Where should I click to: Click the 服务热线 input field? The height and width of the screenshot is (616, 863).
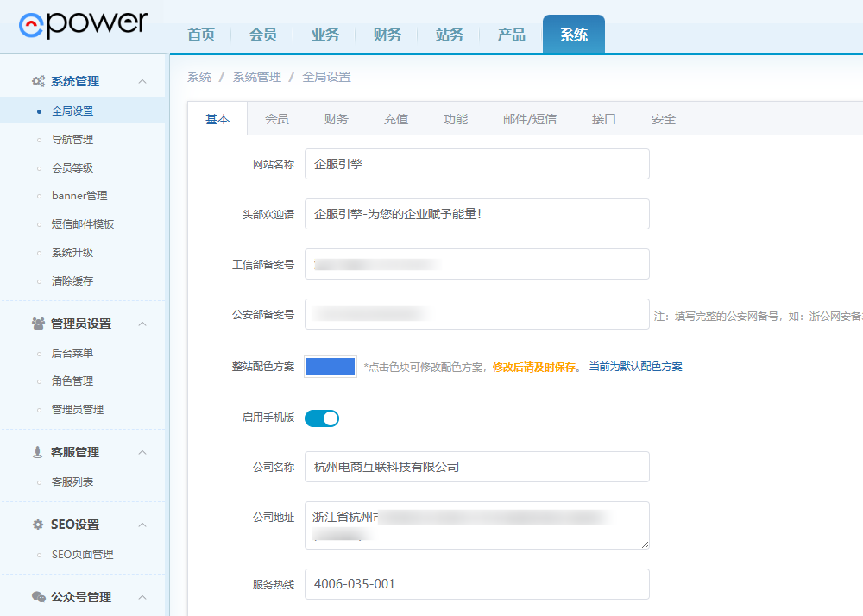click(x=476, y=584)
